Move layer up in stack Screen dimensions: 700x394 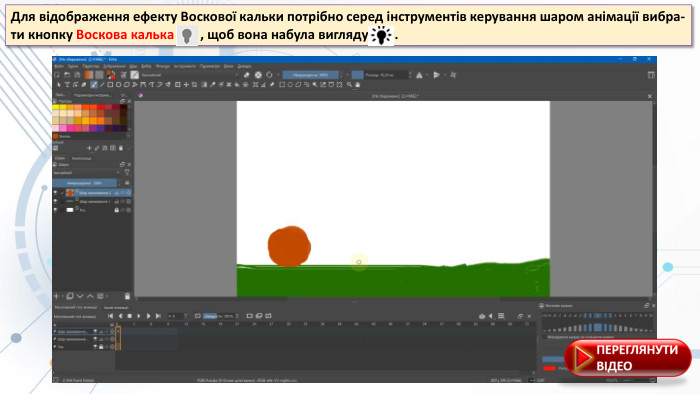[x=91, y=296]
